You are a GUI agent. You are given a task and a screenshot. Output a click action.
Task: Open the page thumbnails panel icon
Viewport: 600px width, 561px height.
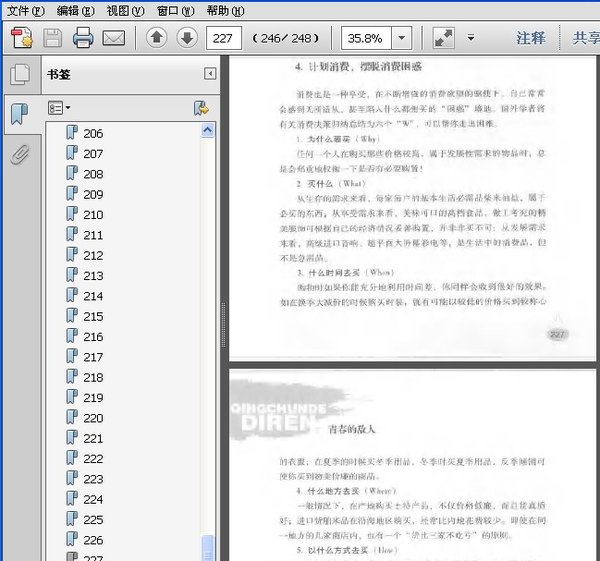click(x=18, y=75)
